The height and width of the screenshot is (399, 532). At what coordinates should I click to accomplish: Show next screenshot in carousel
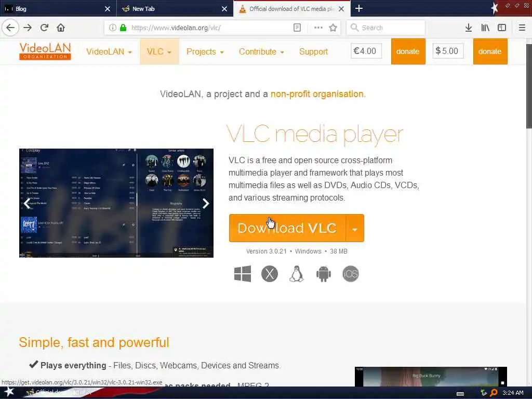[206, 203]
